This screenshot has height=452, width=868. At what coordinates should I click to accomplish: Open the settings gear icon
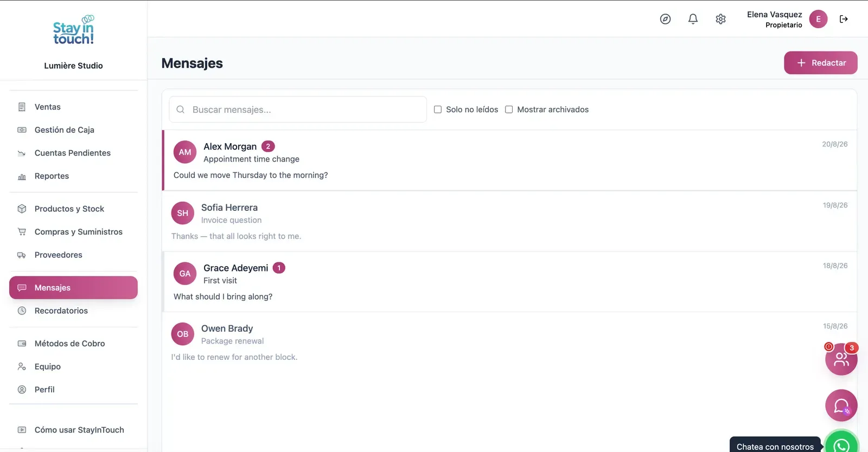coord(720,19)
